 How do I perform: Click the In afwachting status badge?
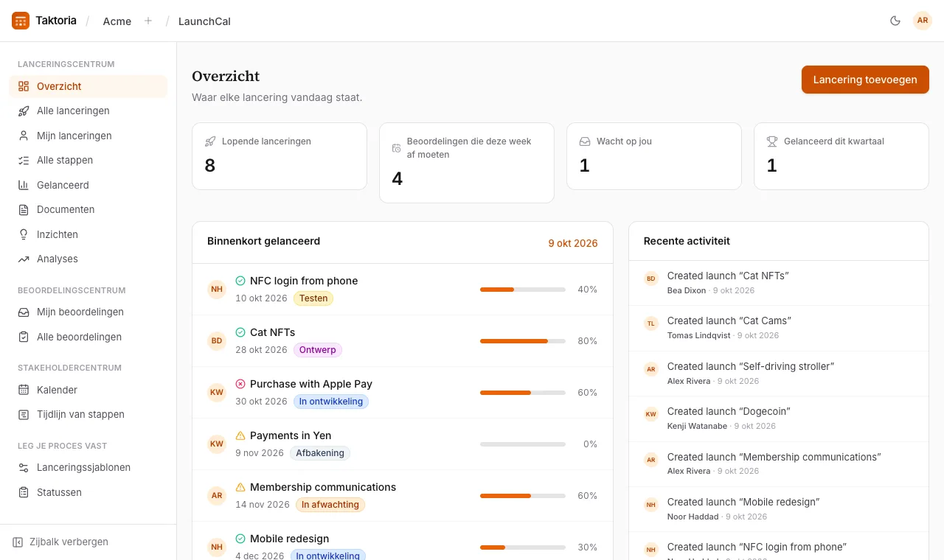pos(330,505)
